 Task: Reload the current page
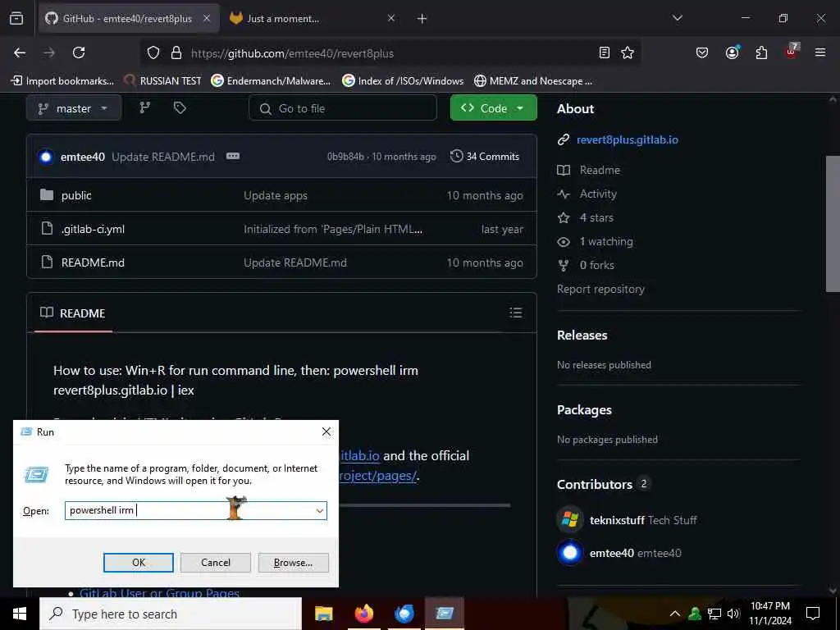click(x=79, y=52)
